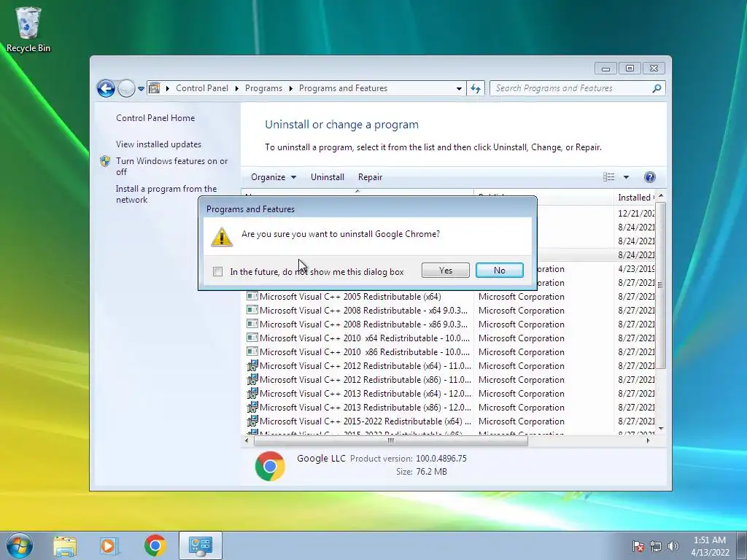
Task: Click the Windows Start orb
Action: click(x=20, y=545)
